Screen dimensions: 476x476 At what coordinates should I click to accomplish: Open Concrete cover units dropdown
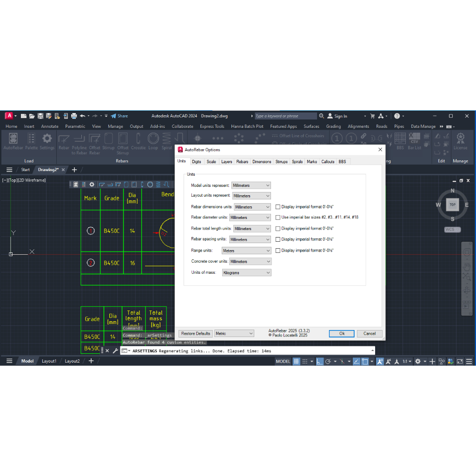point(250,261)
